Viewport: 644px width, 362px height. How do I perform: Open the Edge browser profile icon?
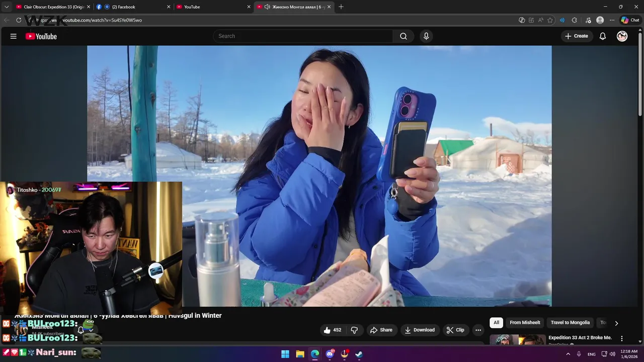(x=600, y=20)
